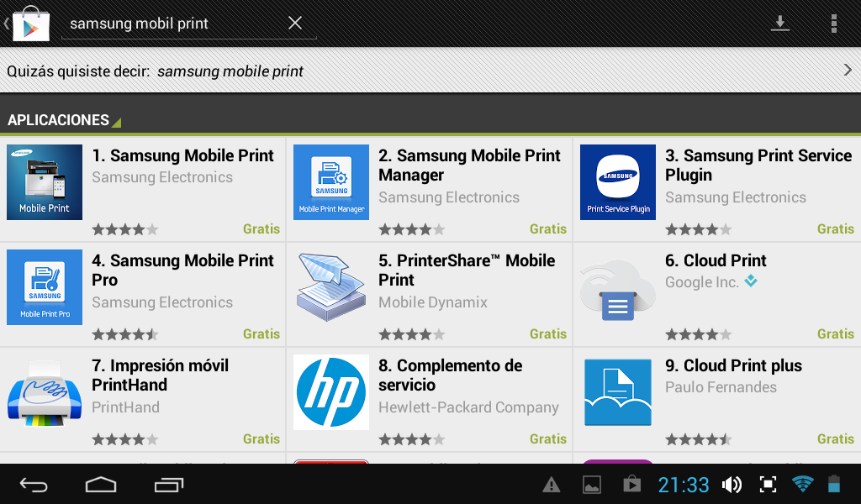View star rating of PrinterShare Mobile Print
Viewport: 861px width, 504px height.
click(412, 334)
